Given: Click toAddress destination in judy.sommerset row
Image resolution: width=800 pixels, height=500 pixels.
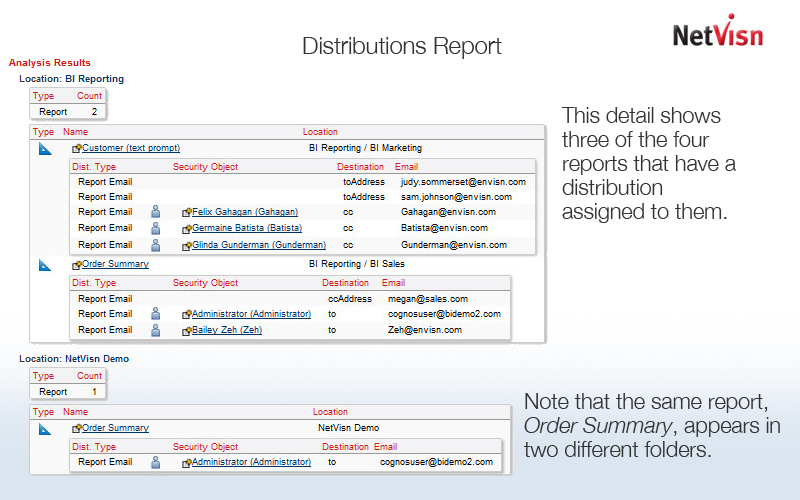Looking at the screenshot, I should click(364, 182).
